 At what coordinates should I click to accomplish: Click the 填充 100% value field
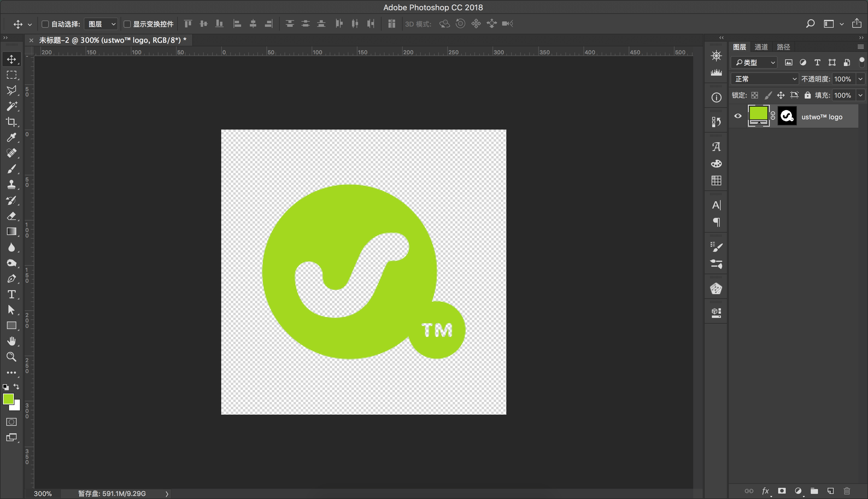[843, 95]
